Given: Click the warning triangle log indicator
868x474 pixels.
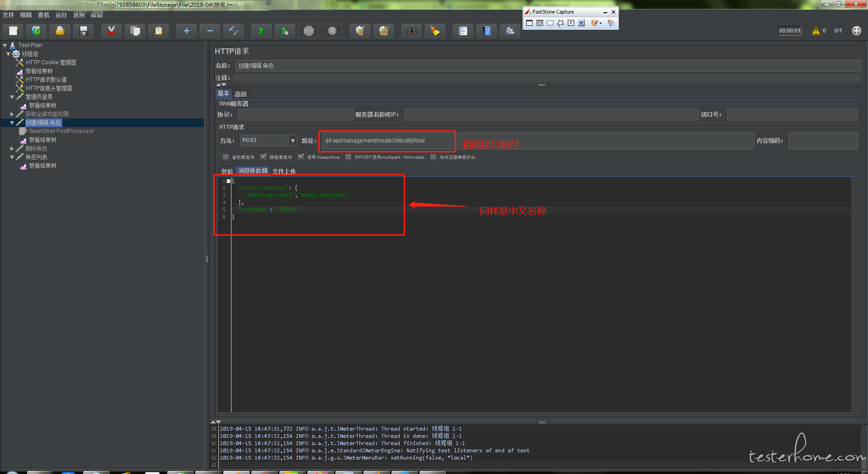Looking at the screenshot, I should tap(816, 31).
